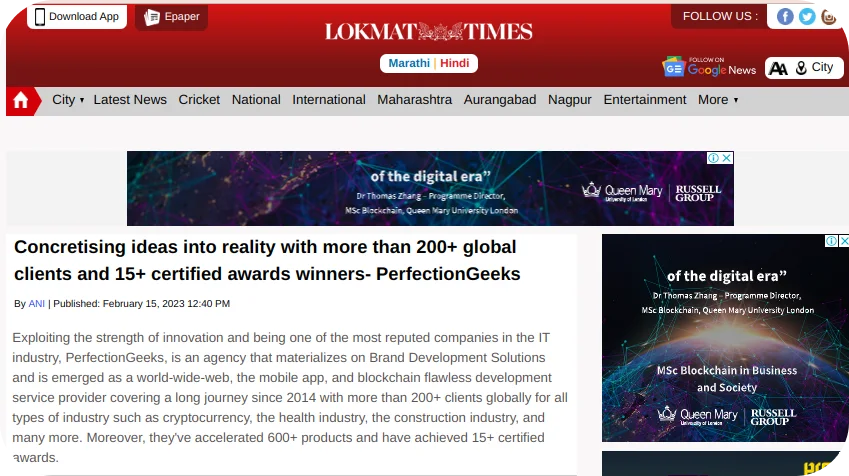Viewport: 849px width, 476px height.
Task: Click the PerfectionGeeks article headline
Action: pos(267,260)
